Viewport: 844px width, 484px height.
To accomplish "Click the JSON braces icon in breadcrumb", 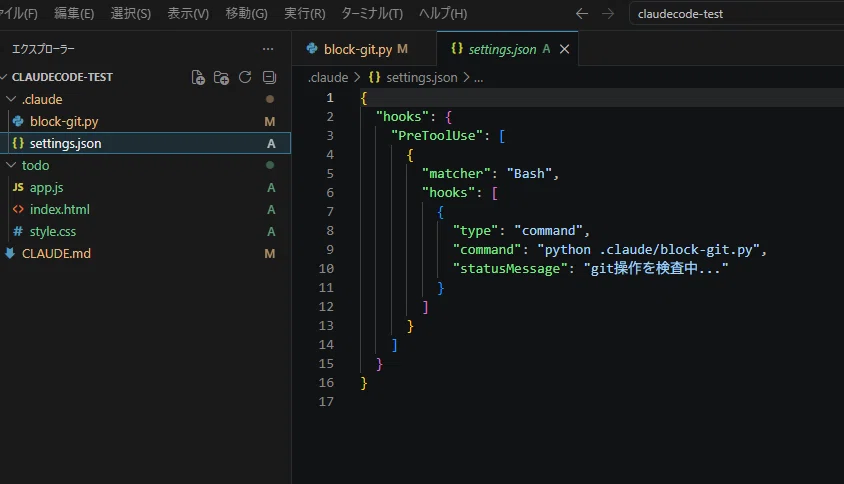I will coord(374,78).
